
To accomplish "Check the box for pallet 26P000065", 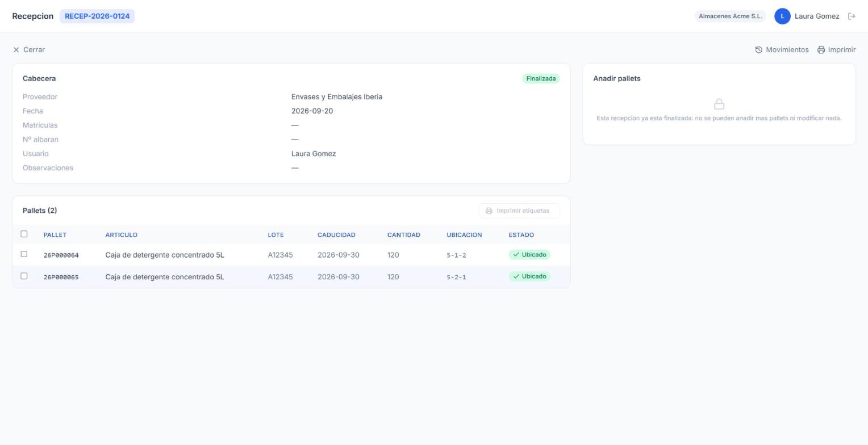I will coord(24,276).
